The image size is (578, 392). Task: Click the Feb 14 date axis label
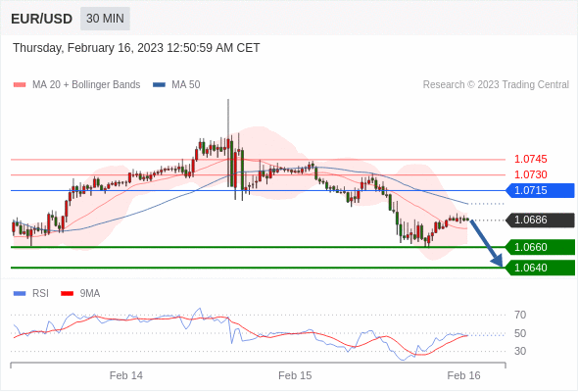126,375
